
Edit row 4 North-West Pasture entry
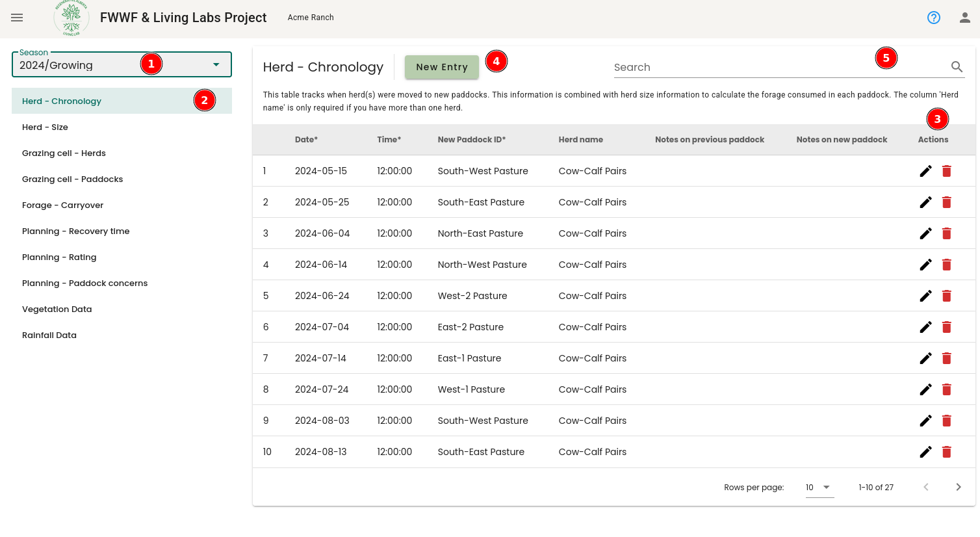926,265
